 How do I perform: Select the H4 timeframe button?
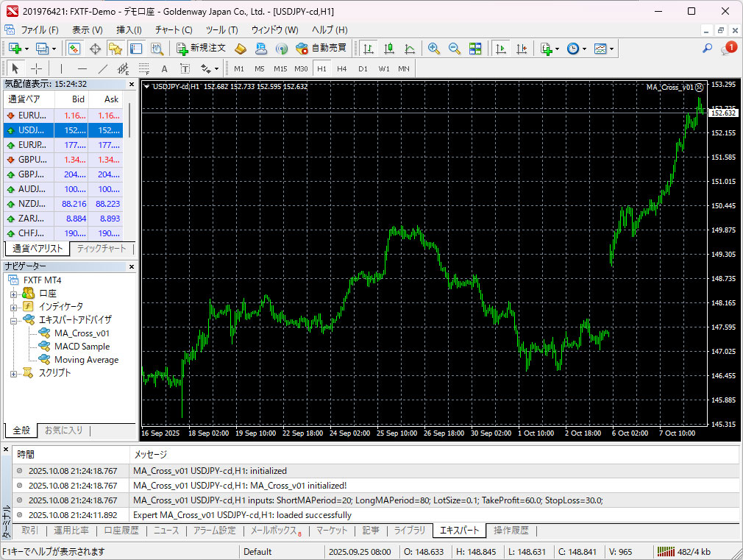(x=342, y=68)
